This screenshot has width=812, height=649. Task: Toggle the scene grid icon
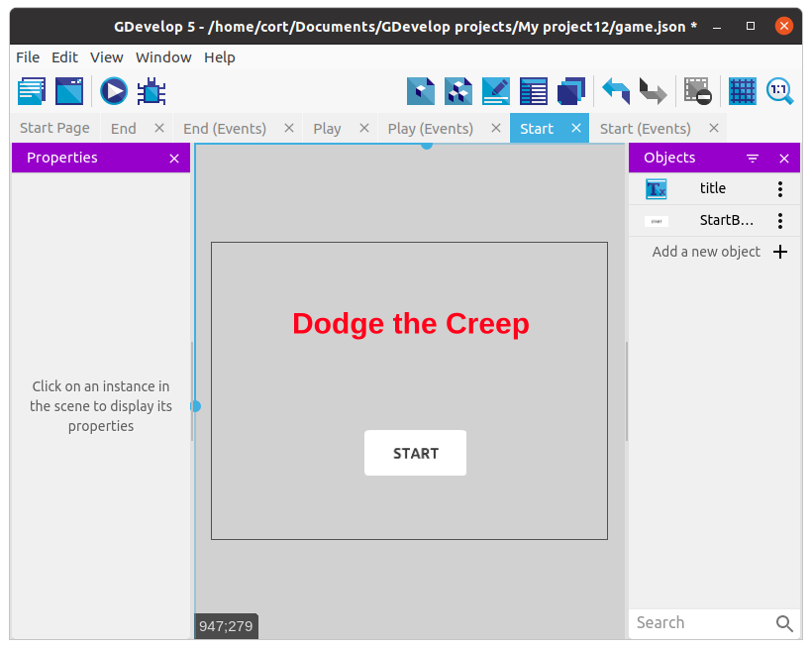point(742,91)
